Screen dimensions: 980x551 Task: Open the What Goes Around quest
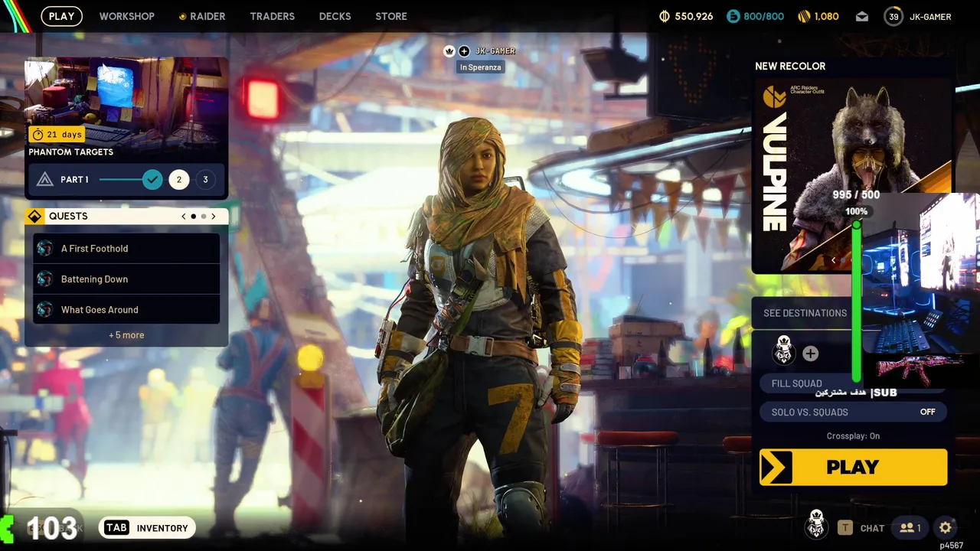tap(126, 310)
